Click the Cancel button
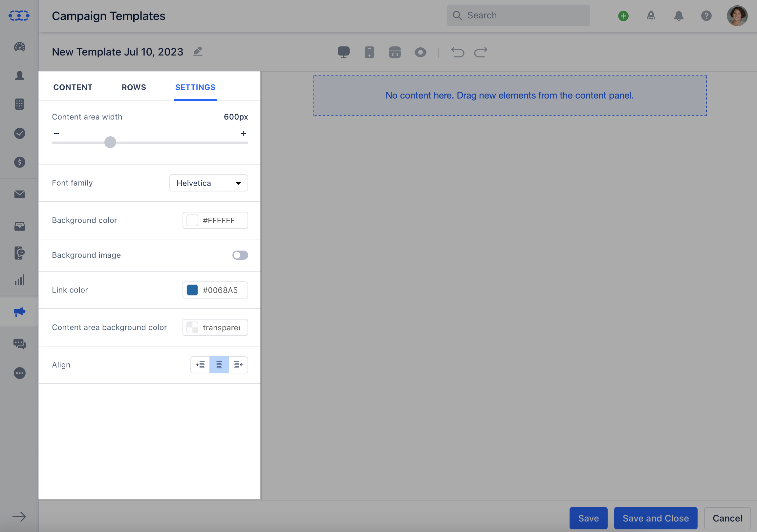Image resolution: width=757 pixels, height=532 pixels. point(727,518)
